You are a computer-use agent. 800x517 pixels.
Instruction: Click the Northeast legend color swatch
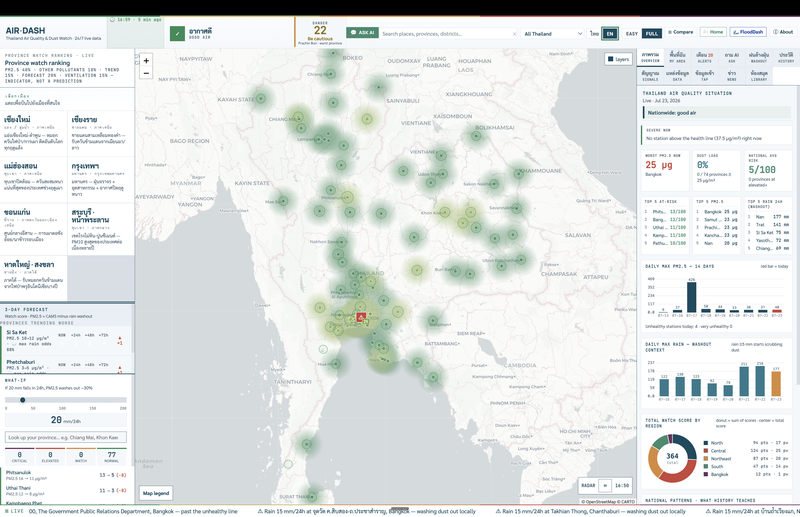pyautogui.click(x=706, y=459)
